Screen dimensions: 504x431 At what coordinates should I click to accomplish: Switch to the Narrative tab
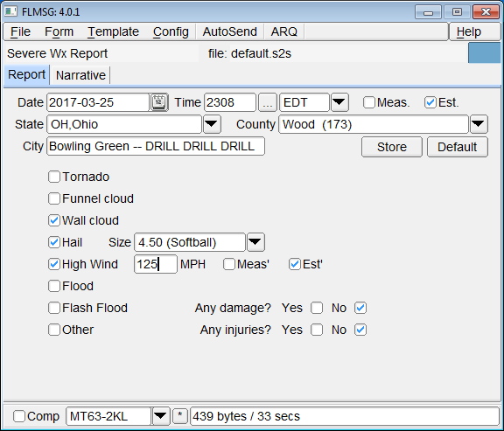point(80,75)
